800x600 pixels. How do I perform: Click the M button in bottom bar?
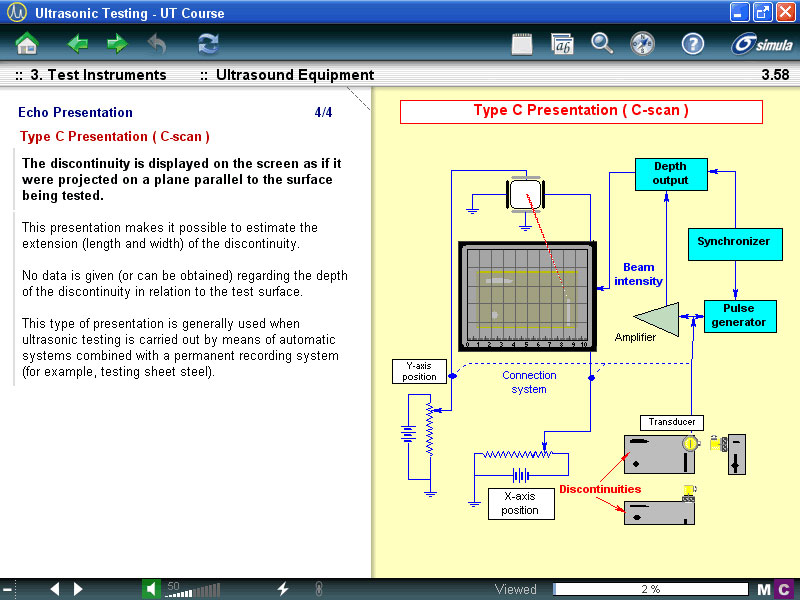click(x=764, y=590)
